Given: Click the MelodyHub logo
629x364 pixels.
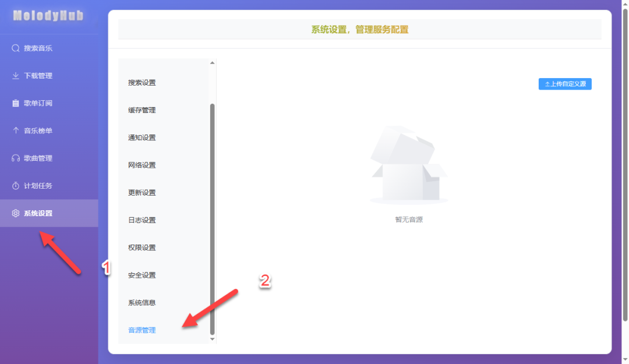Looking at the screenshot, I should 48,16.
